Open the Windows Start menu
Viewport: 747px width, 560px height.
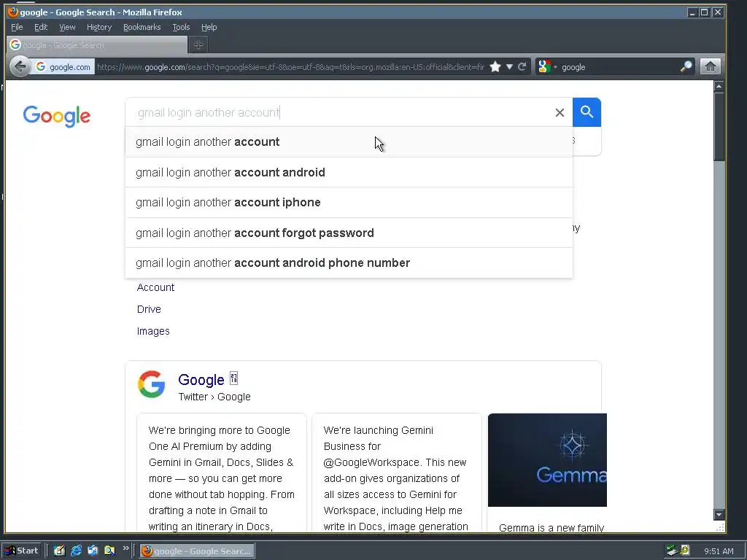(22, 551)
